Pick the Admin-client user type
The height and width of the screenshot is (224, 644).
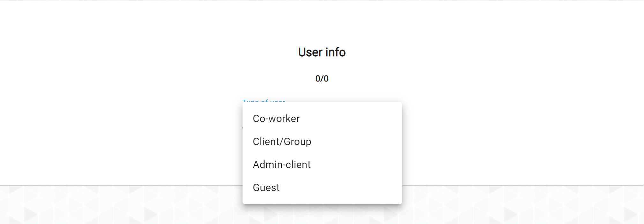coord(281,165)
